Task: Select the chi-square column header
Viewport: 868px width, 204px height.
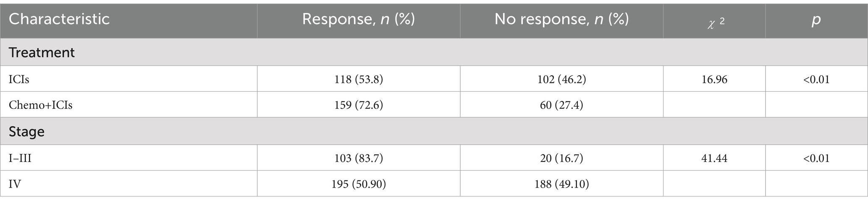Action: 714,21
